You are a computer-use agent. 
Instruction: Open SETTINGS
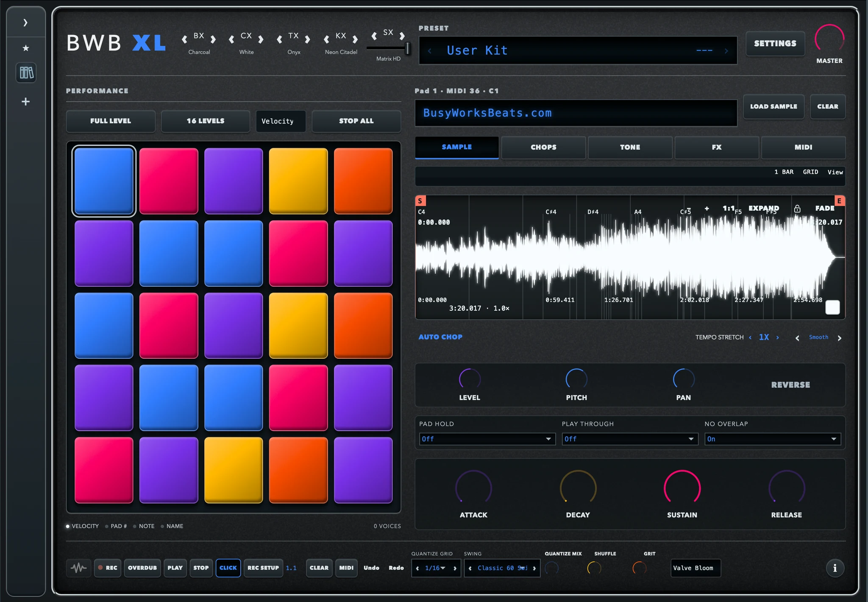point(775,43)
